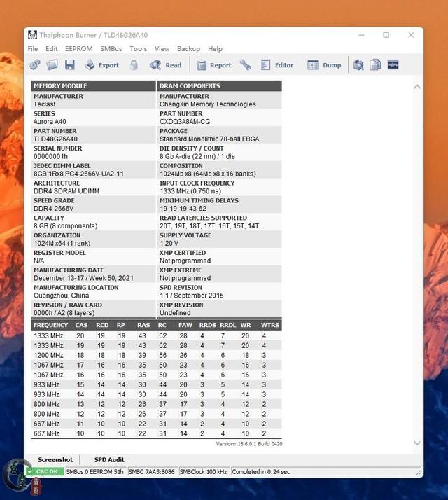Select the Teclast manufacturer value
448x500 pixels.
point(44,104)
